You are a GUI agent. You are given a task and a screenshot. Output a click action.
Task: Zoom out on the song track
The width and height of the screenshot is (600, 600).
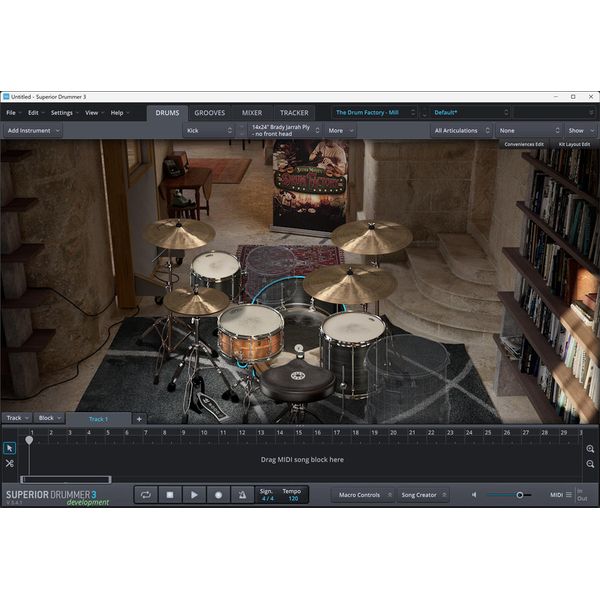point(590,464)
